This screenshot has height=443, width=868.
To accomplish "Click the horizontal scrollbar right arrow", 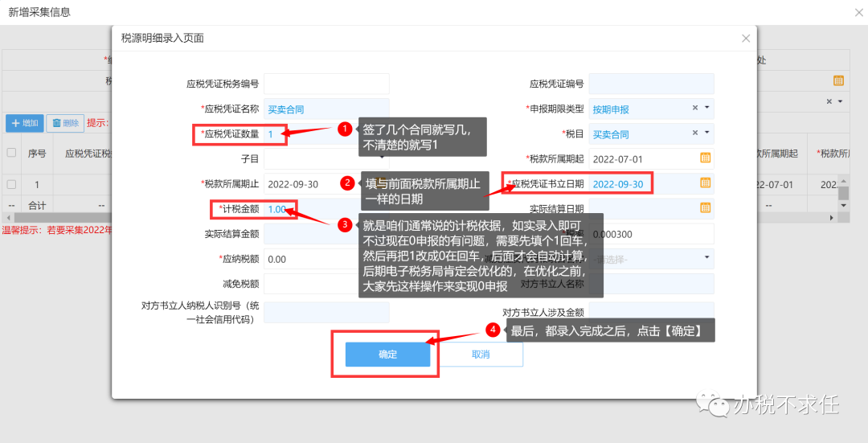I will coord(832,218).
